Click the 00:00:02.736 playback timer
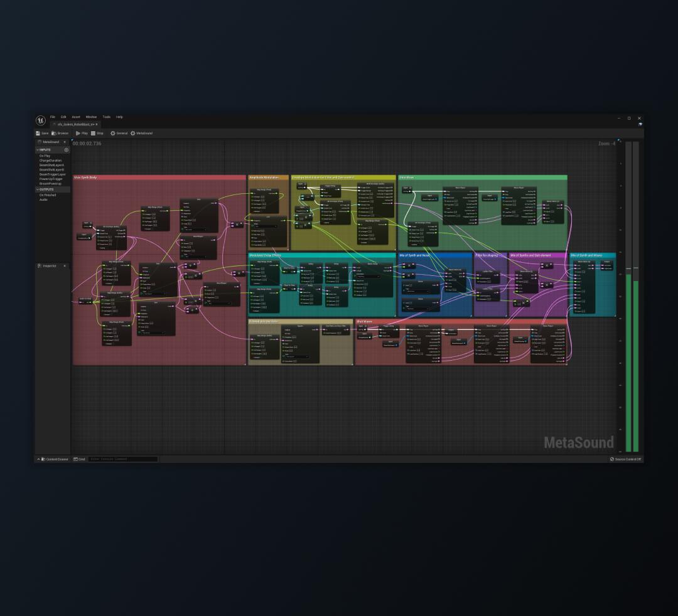The image size is (678, 616). click(x=87, y=144)
